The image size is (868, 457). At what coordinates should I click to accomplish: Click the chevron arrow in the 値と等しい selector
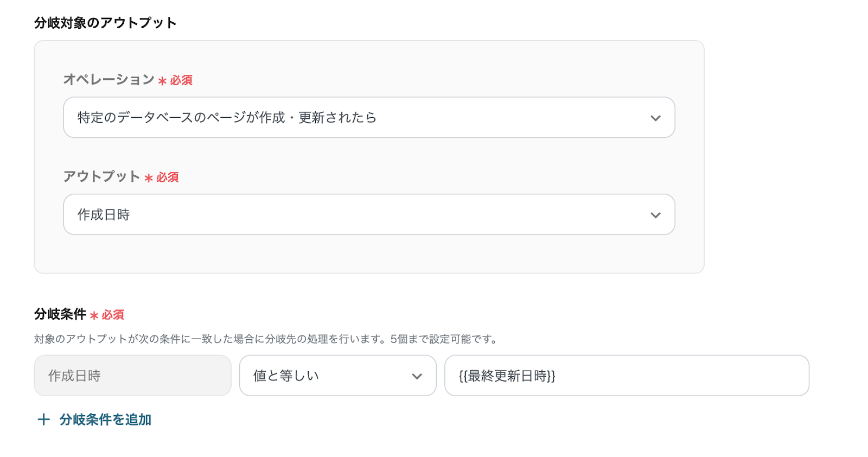click(417, 376)
